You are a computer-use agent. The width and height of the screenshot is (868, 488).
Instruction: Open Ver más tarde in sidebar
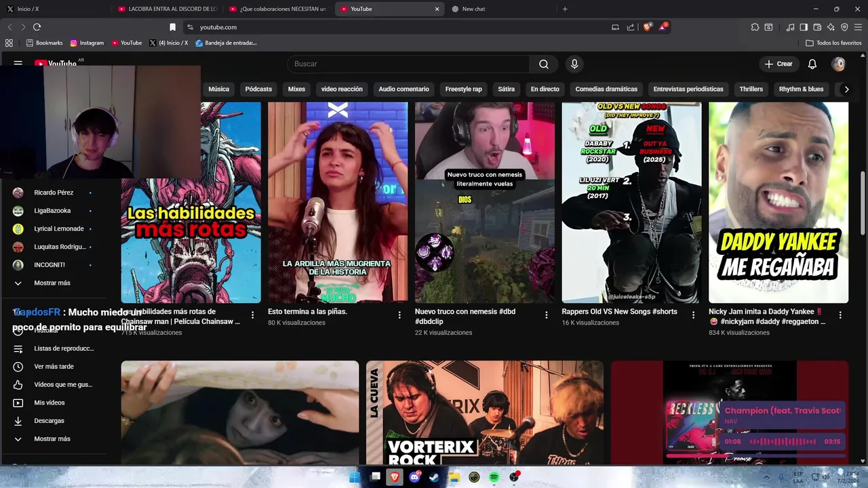coord(54,367)
